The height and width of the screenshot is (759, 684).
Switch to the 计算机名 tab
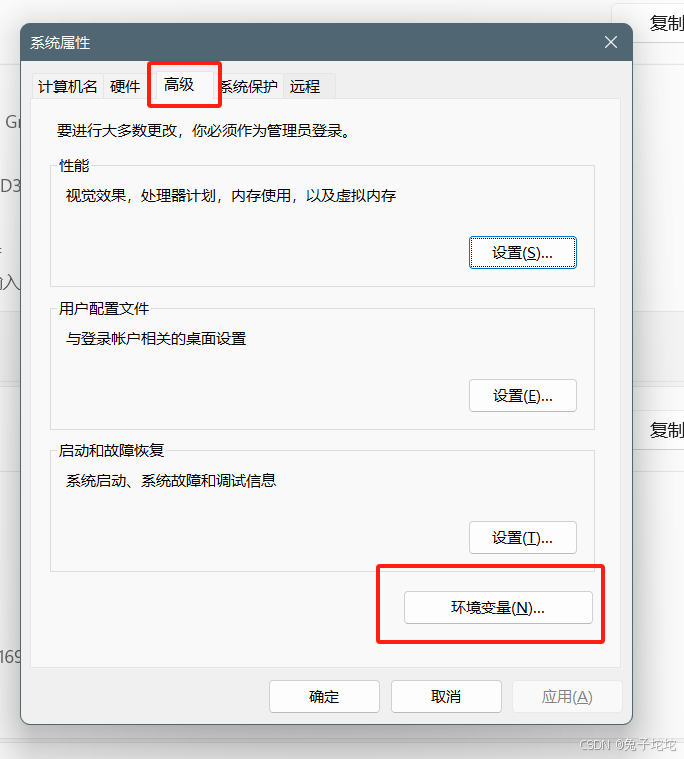[x=68, y=87]
